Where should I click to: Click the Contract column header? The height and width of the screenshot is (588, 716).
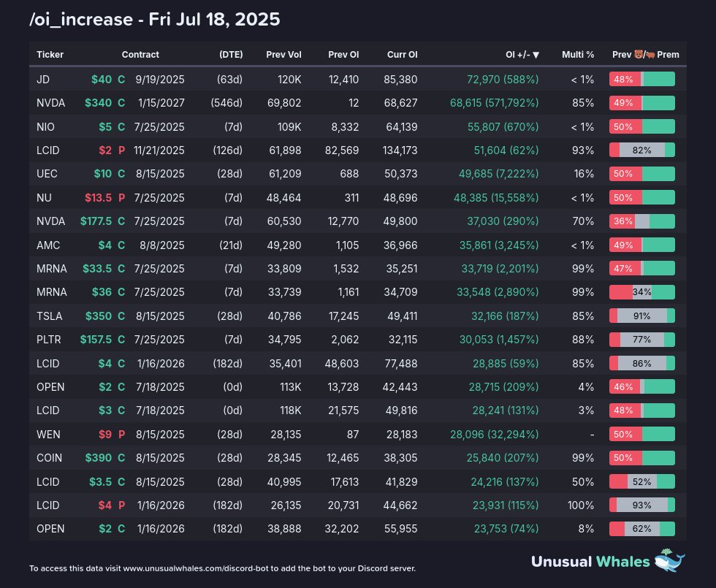click(x=140, y=54)
